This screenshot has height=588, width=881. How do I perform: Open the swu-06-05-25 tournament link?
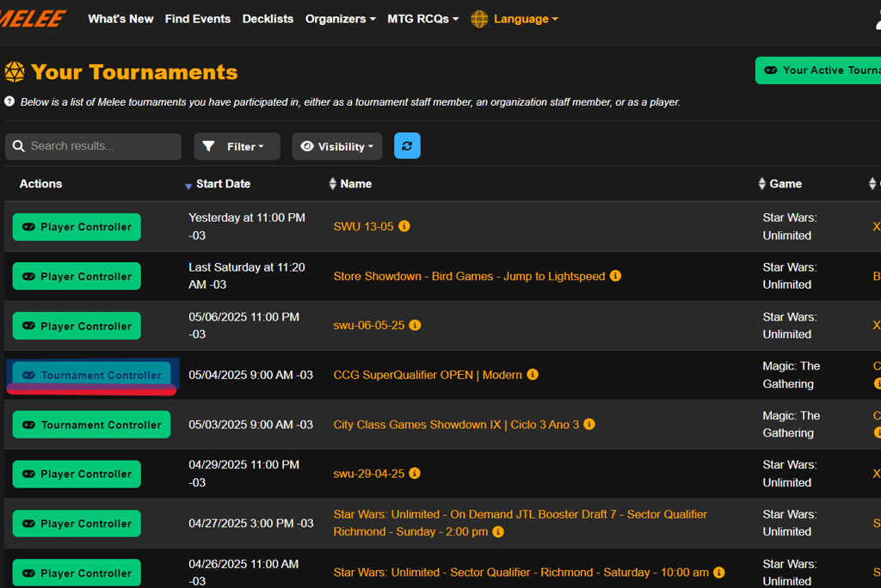pos(369,326)
